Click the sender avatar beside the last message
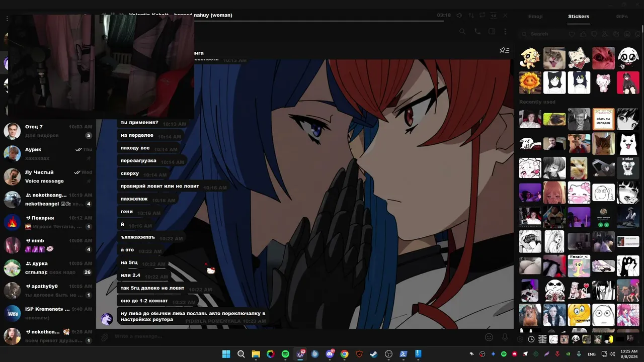 [107, 319]
